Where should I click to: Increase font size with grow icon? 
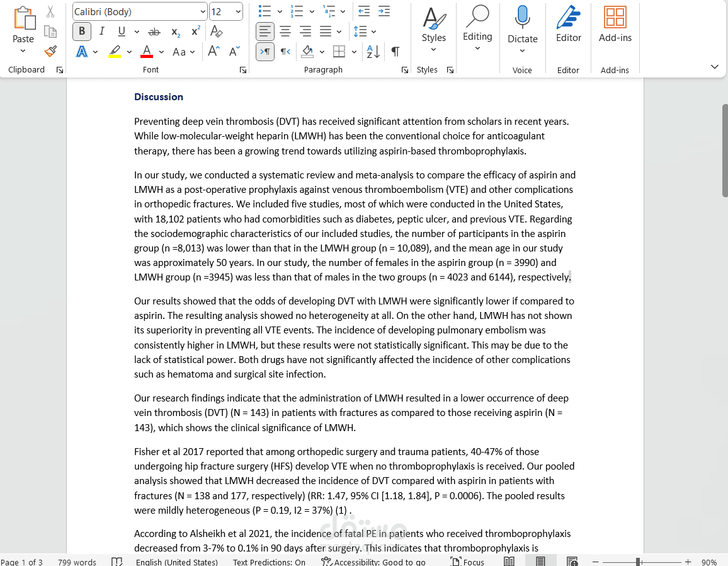tap(213, 51)
